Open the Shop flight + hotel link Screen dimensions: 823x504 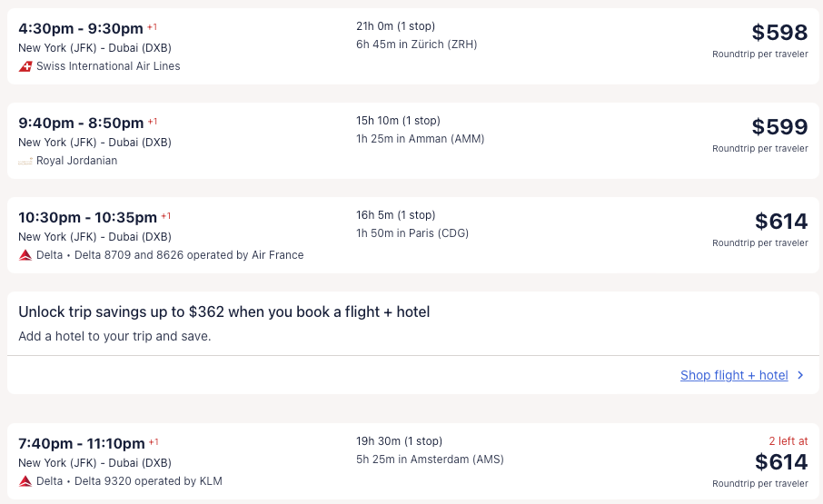tap(734, 375)
